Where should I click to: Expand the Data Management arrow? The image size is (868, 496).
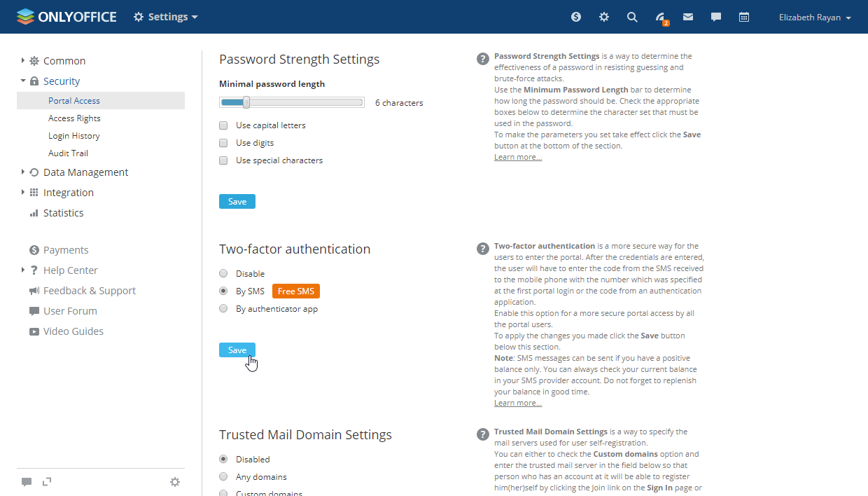click(22, 172)
